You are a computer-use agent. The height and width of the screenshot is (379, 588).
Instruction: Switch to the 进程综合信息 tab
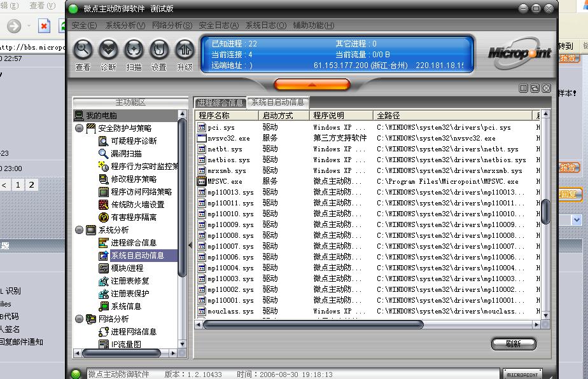click(220, 103)
